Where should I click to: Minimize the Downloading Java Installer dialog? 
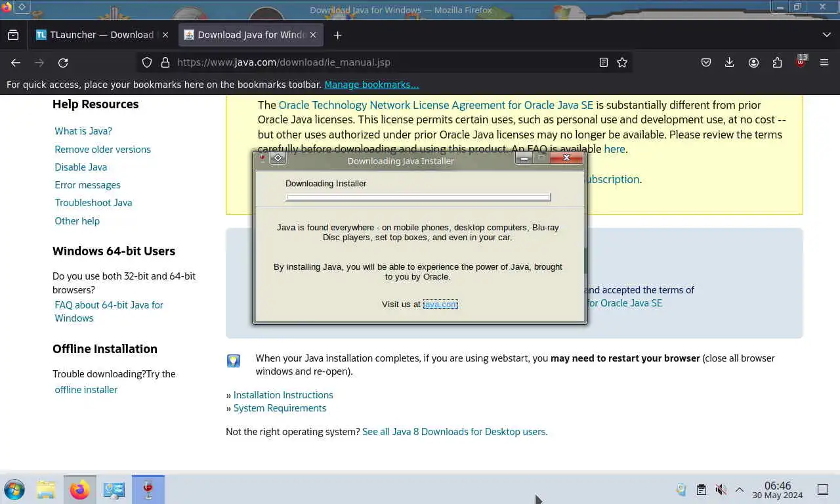click(524, 158)
